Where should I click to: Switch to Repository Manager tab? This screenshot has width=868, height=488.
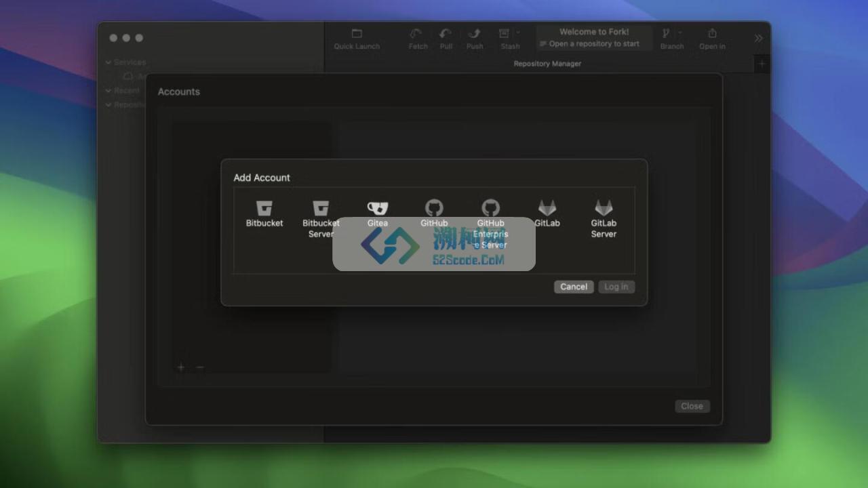pos(547,64)
